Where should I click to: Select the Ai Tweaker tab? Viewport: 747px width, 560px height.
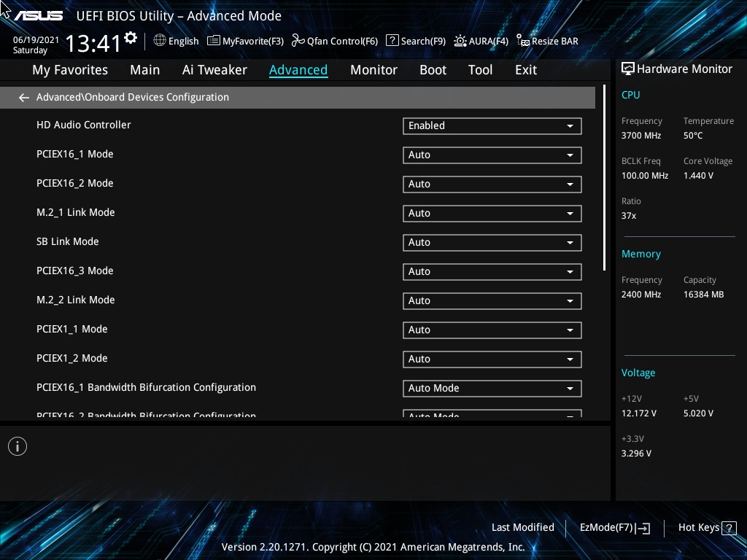pos(214,69)
